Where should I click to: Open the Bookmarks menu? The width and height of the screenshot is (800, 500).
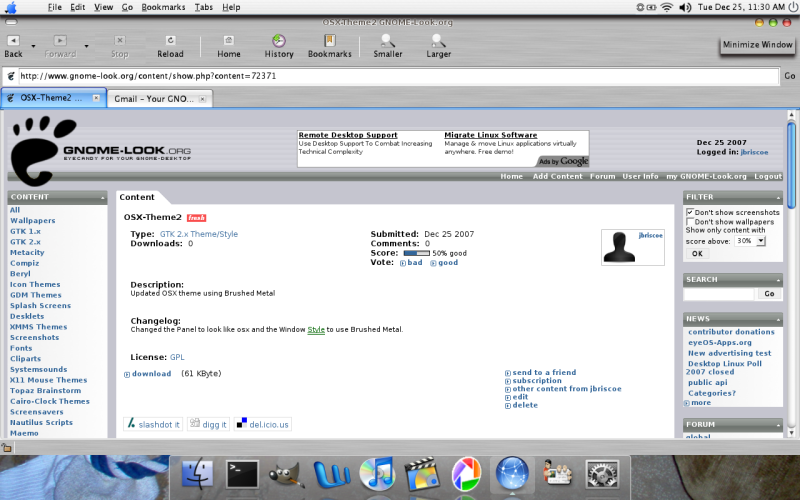click(163, 7)
